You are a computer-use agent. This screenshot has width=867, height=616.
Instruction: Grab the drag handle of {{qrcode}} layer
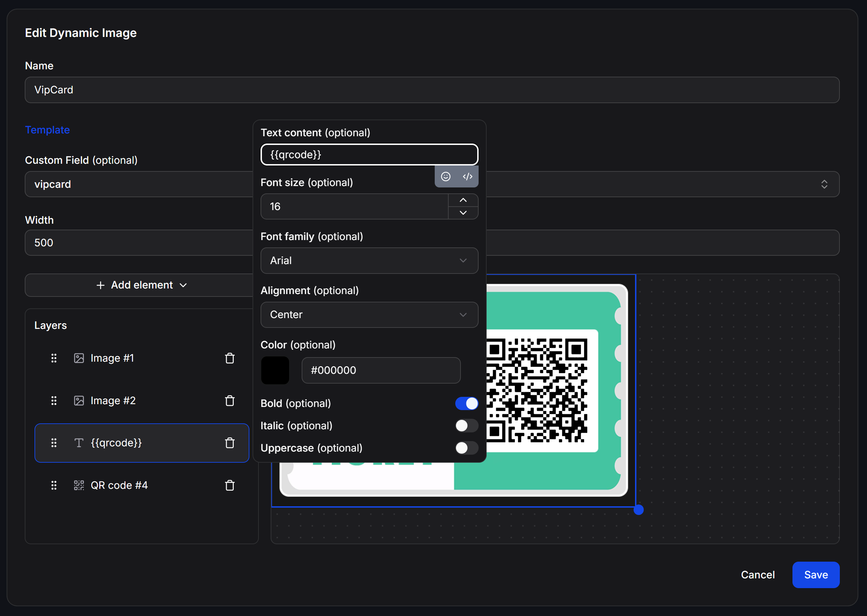pyautogui.click(x=54, y=442)
